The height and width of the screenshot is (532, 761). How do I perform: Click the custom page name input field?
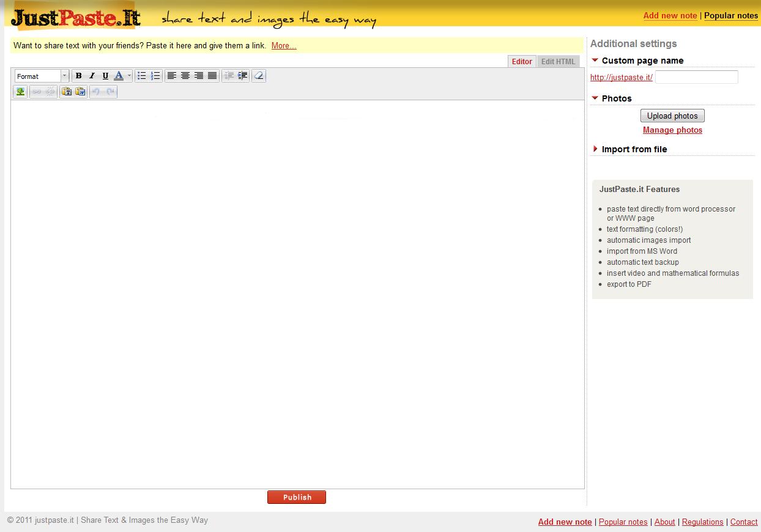tap(696, 76)
